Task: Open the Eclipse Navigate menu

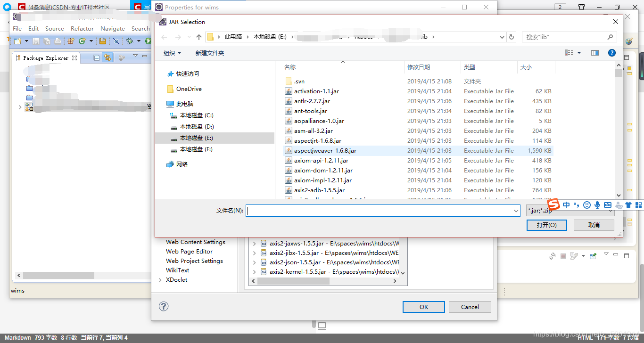Action: pos(113,28)
